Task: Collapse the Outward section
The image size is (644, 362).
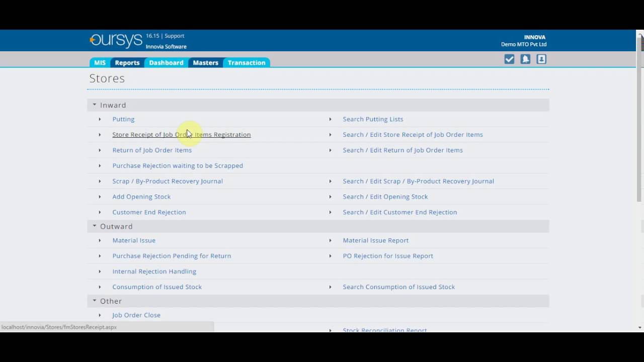Action: [94, 226]
